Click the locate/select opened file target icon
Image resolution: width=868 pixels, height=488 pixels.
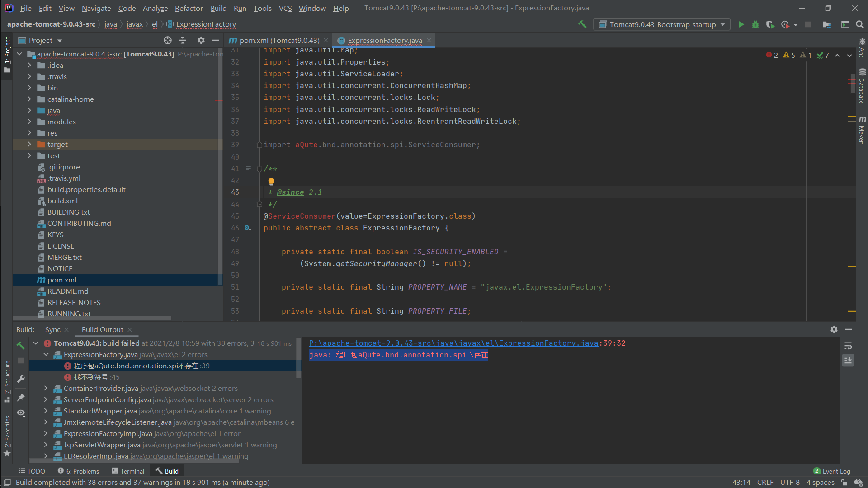(168, 40)
